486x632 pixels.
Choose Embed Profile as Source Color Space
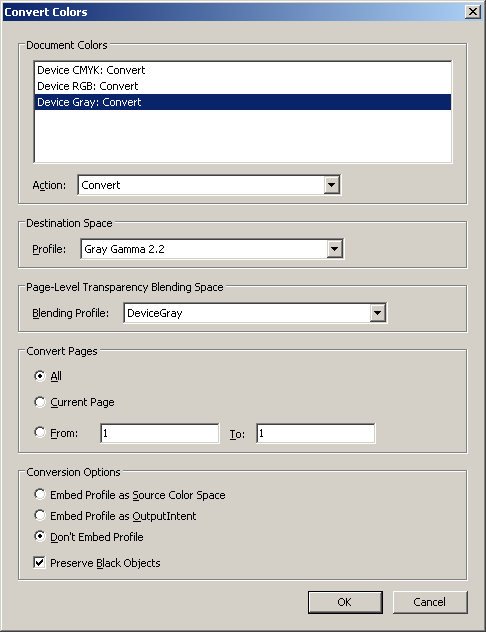tap(39, 494)
